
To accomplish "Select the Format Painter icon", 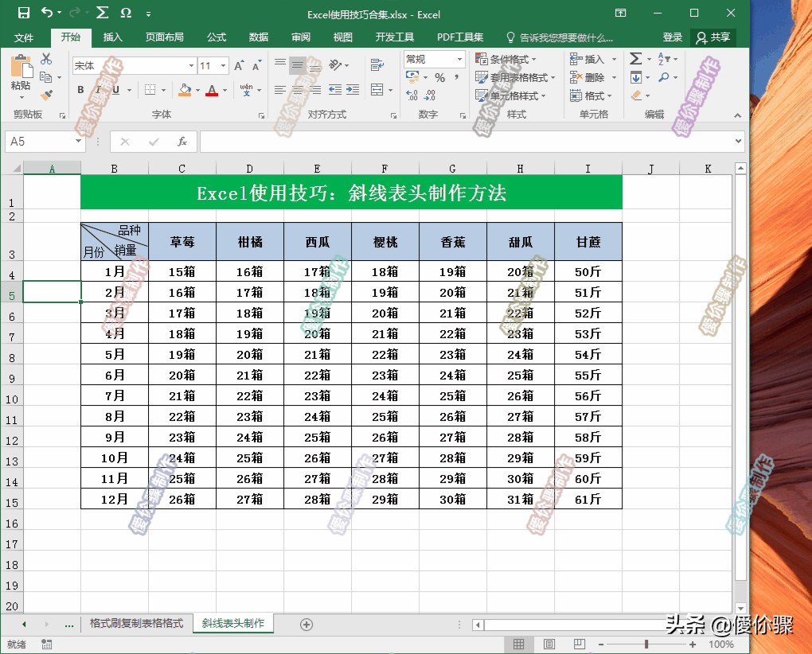I will [x=45, y=92].
